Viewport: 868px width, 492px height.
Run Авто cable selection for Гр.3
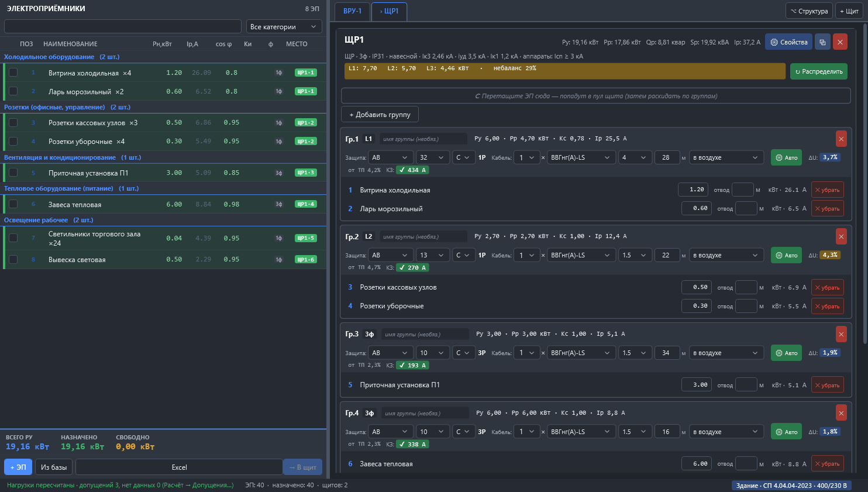pos(786,353)
